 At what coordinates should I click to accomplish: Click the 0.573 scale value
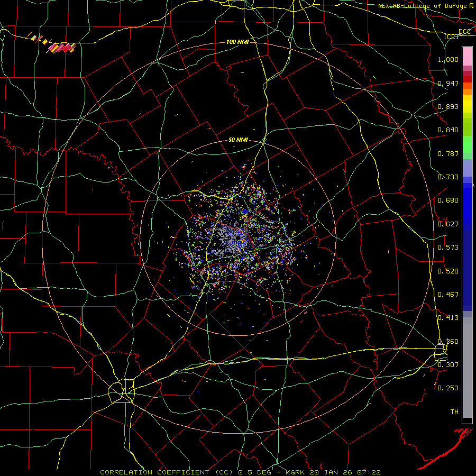point(448,248)
